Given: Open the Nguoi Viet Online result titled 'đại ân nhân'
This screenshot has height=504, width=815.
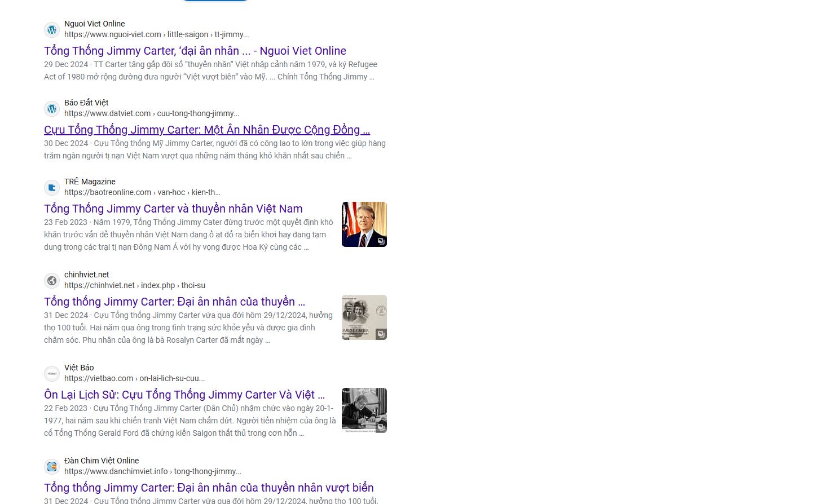Looking at the screenshot, I should 195,51.
